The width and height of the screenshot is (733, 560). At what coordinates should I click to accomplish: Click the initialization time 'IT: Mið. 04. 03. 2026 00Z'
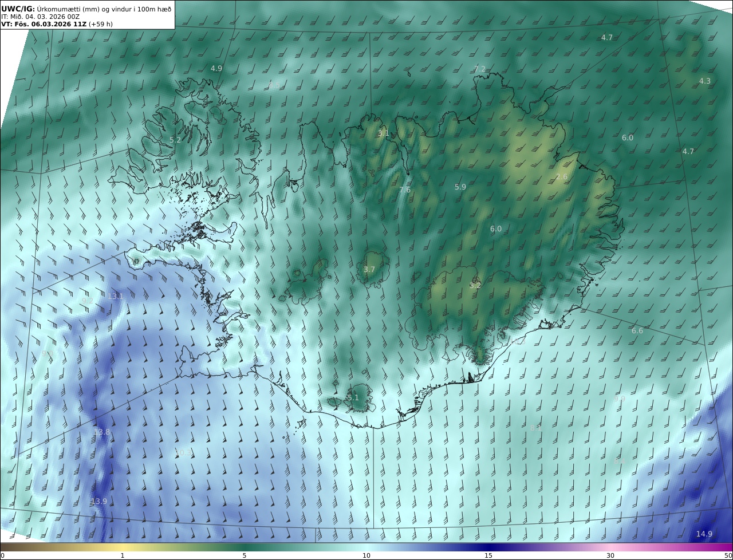point(40,17)
